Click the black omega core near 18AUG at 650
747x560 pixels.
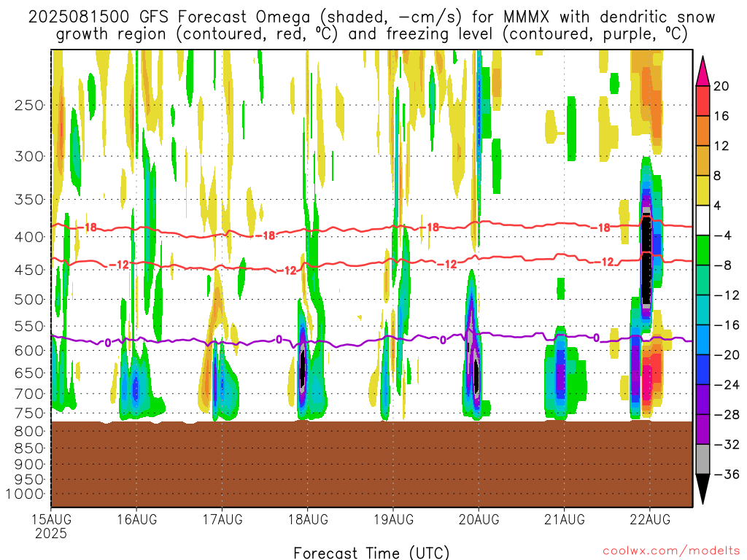[303, 368]
